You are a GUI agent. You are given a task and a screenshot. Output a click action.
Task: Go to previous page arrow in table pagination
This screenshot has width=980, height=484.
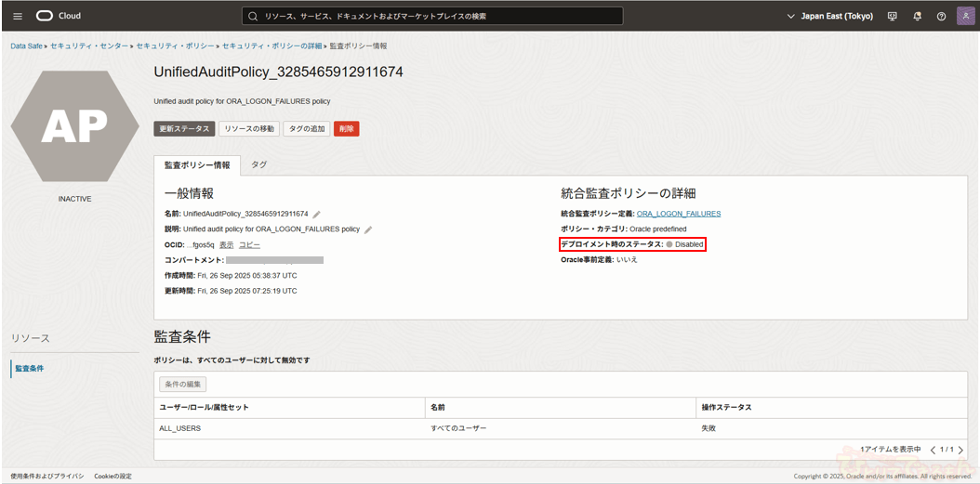(933, 450)
